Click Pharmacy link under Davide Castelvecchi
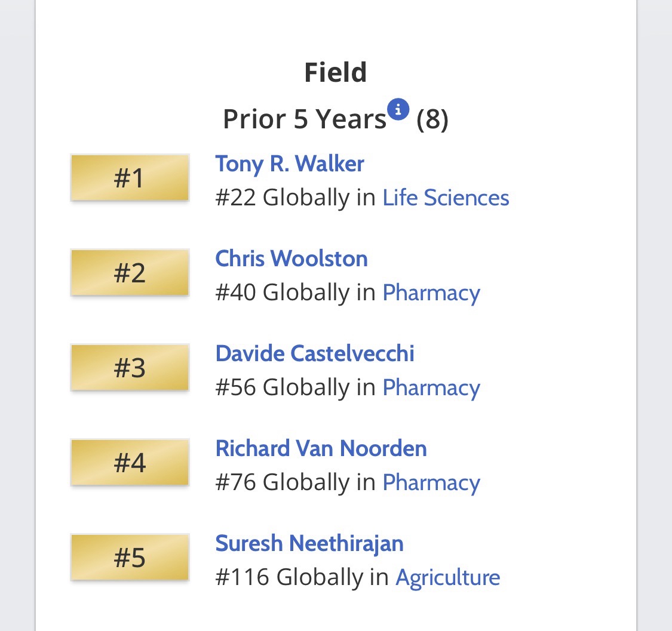Image resolution: width=672 pixels, height=631 pixels. pyautogui.click(x=431, y=387)
